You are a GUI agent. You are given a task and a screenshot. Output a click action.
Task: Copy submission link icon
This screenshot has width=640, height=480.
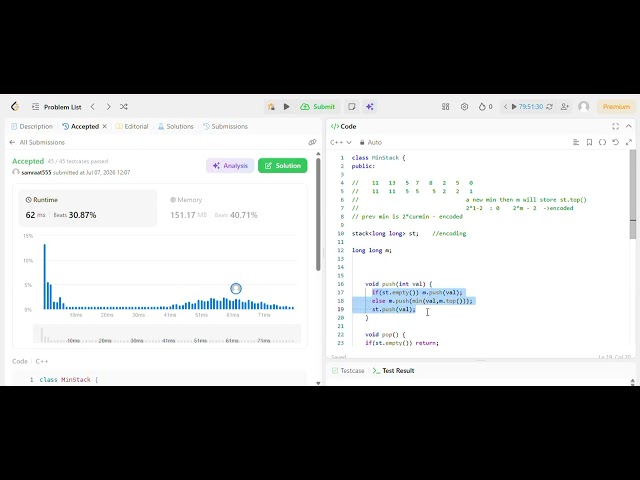click(x=312, y=142)
